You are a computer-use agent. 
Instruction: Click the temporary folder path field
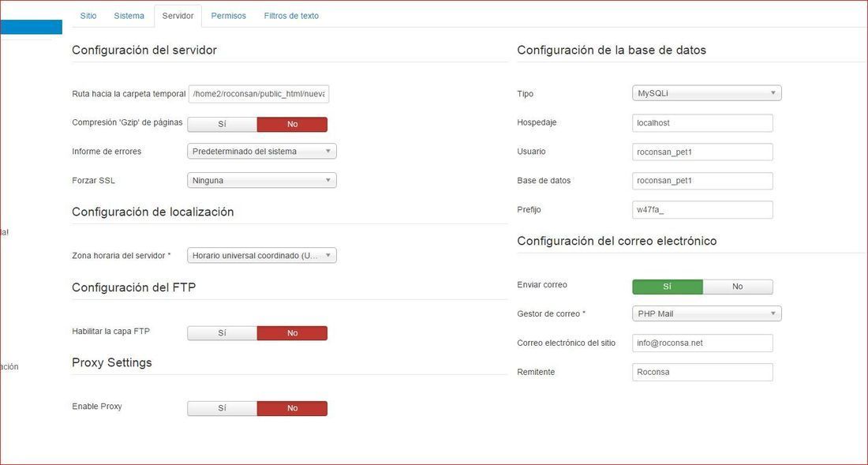coord(259,95)
